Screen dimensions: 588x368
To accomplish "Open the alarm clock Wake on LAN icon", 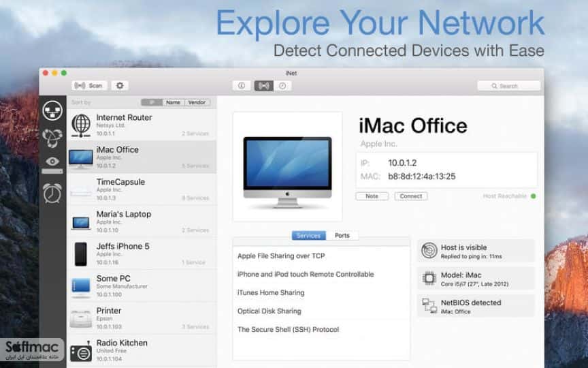I will tap(52, 193).
